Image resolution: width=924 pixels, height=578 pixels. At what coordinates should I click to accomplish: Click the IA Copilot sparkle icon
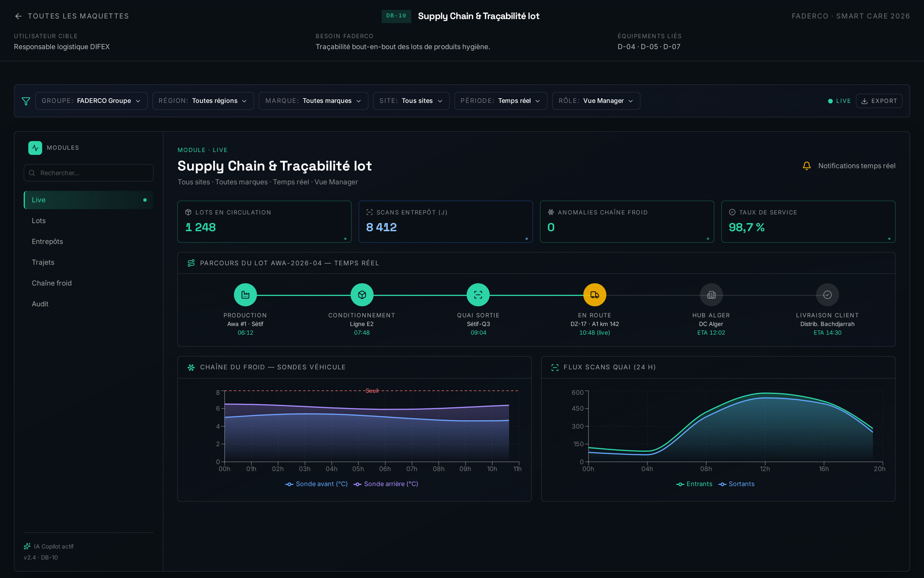(x=27, y=546)
